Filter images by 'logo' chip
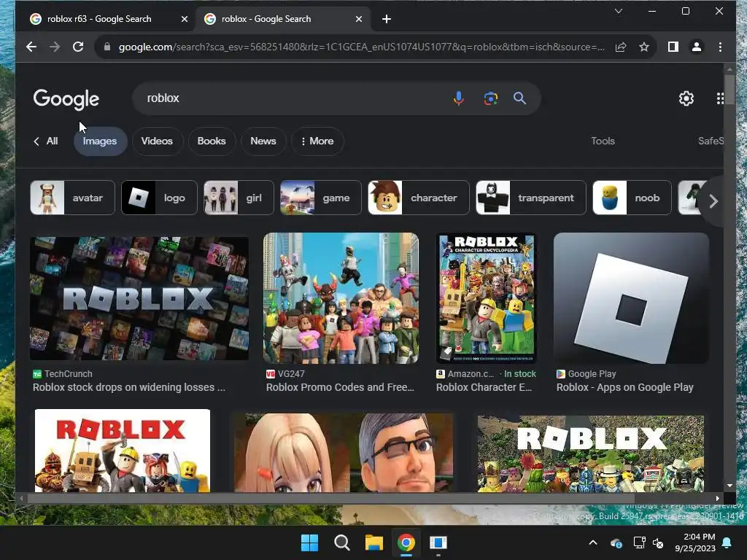The height and width of the screenshot is (560, 747). pos(159,198)
